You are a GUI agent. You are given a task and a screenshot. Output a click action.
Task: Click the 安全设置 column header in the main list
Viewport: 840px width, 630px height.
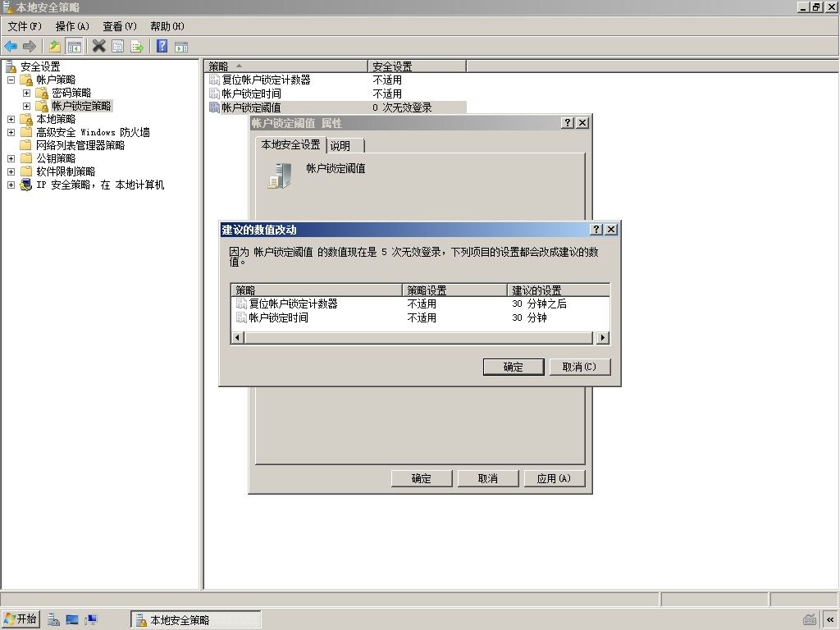click(x=417, y=66)
